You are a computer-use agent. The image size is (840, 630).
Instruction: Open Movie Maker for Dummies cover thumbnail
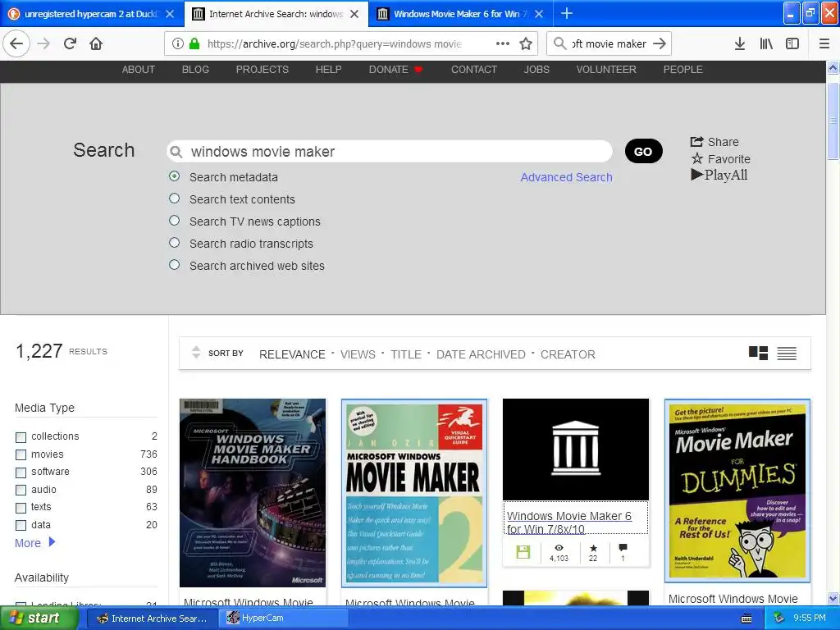[x=737, y=491]
